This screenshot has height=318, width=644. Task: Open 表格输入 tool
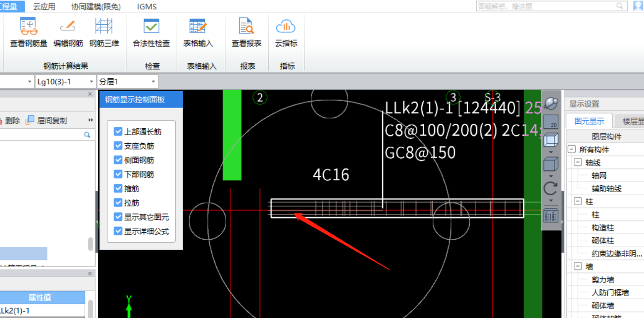(x=198, y=33)
